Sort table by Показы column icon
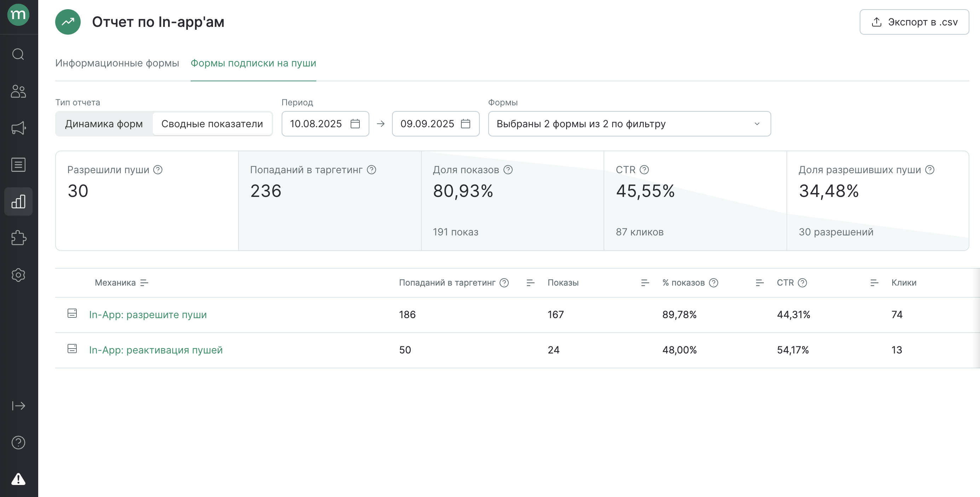This screenshot has width=980, height=497. (645, 283)
